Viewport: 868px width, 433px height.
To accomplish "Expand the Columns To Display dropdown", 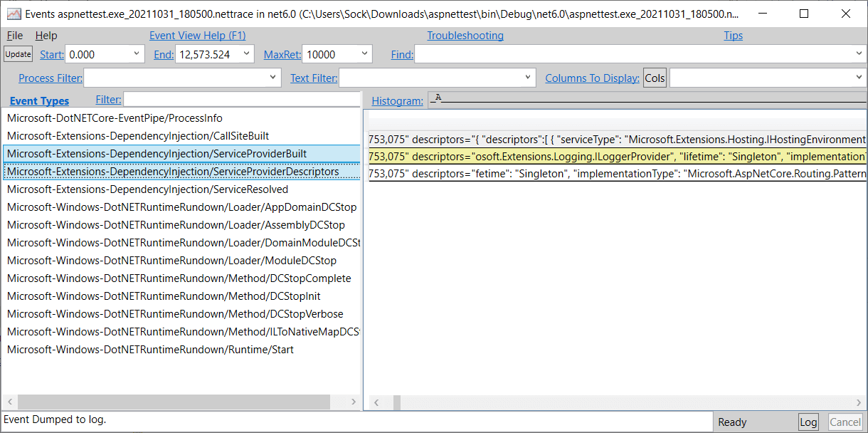I will (859, 78).
